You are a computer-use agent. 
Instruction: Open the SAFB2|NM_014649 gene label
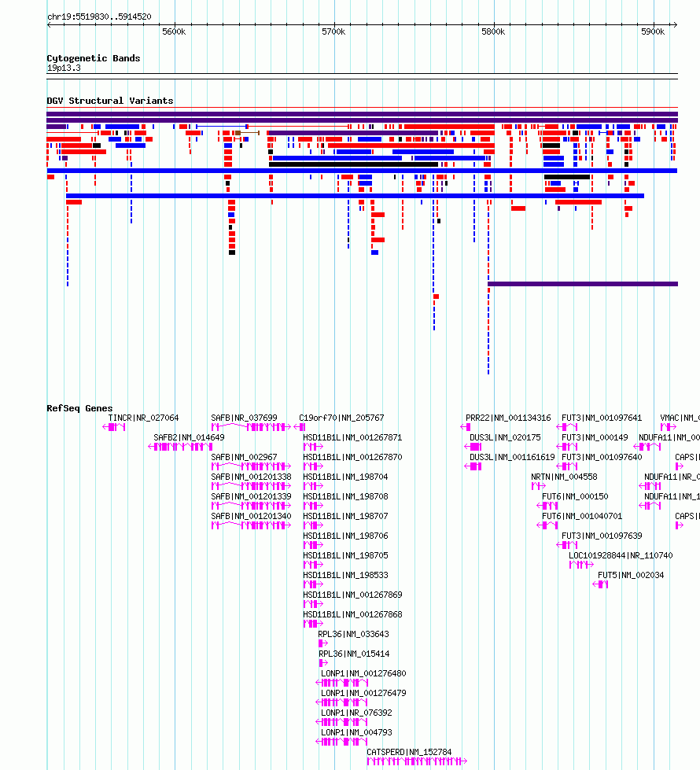tap(189, 437)
